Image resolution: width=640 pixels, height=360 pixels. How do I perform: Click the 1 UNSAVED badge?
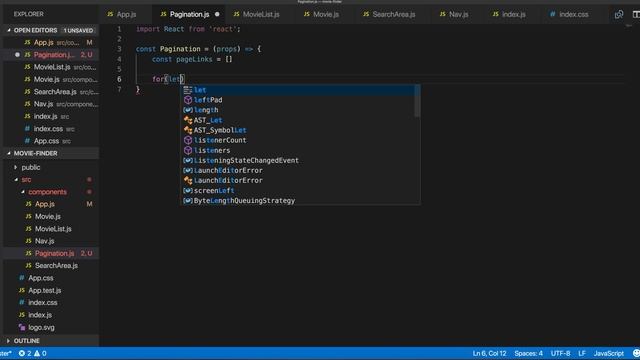point(78,31)
